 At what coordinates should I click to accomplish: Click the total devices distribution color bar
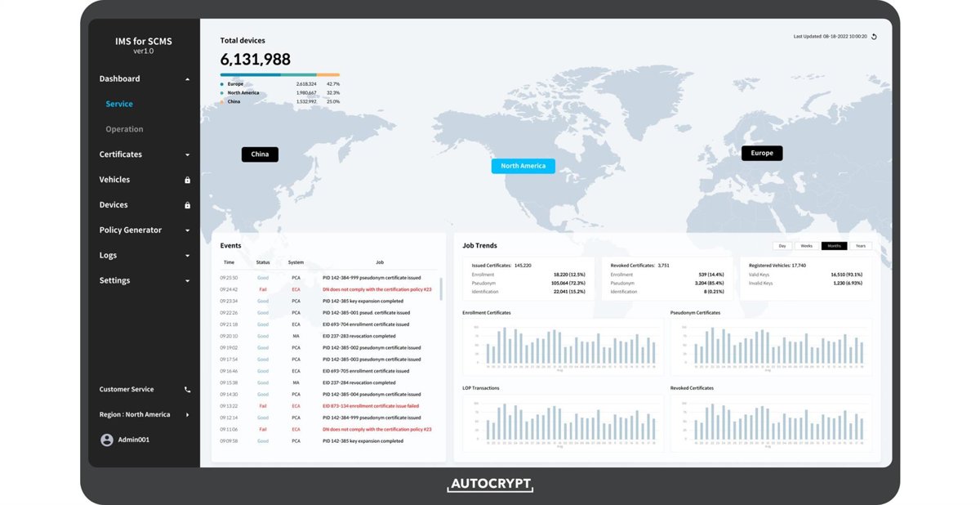click(279, 75)
